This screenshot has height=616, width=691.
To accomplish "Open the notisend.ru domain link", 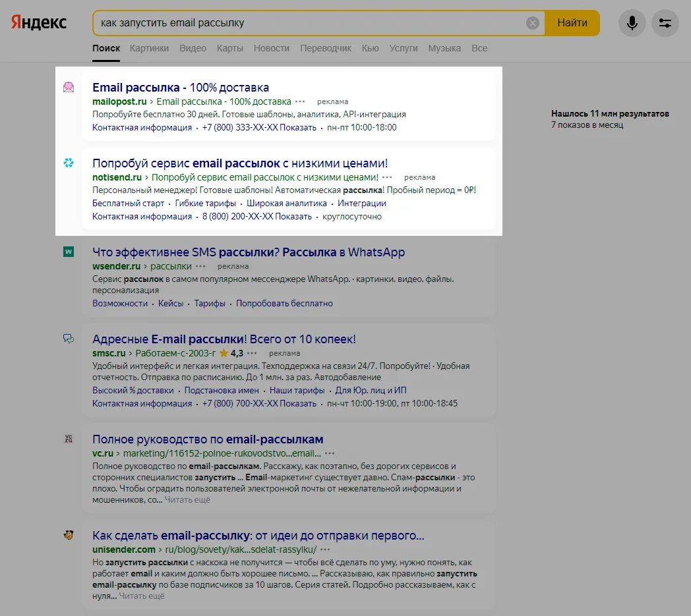I will pyautogui.click(x=117, y=177).
